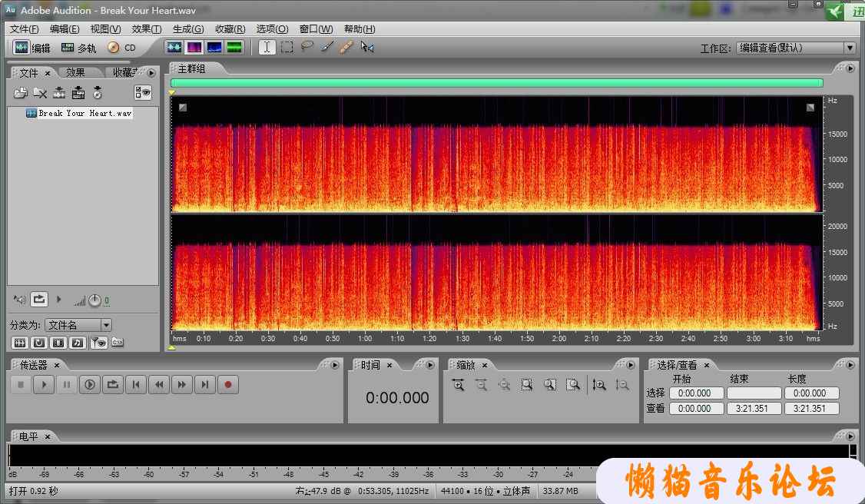Open Selection/View panel options menu arrow
This screenshot has width=865, height=504.
point(850,365)
